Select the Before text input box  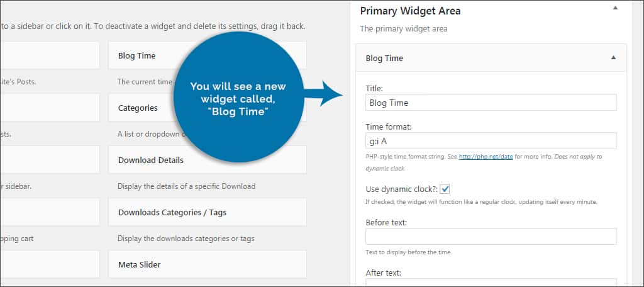click(x=491, y=236)
